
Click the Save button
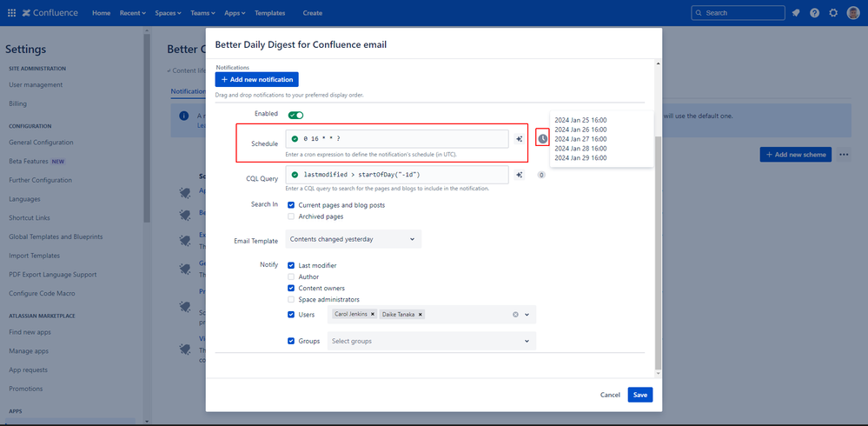(x=639, y=395)
